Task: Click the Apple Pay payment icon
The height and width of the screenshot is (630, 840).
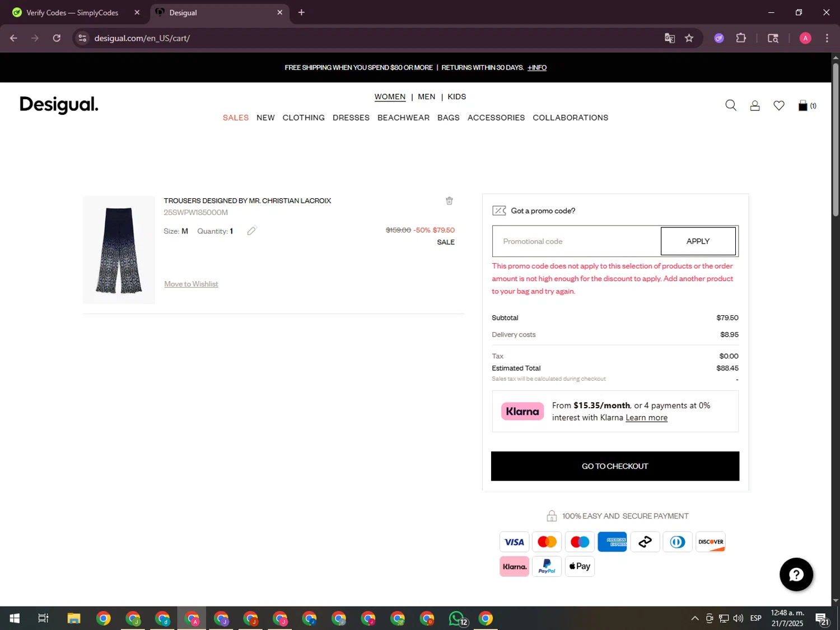Action: [x=580, y=566]
